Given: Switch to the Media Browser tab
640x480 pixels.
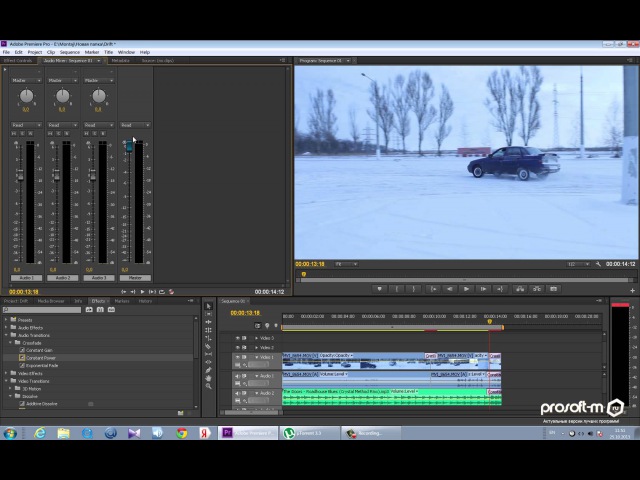Looking at the screenshot, I should point(51,300).
